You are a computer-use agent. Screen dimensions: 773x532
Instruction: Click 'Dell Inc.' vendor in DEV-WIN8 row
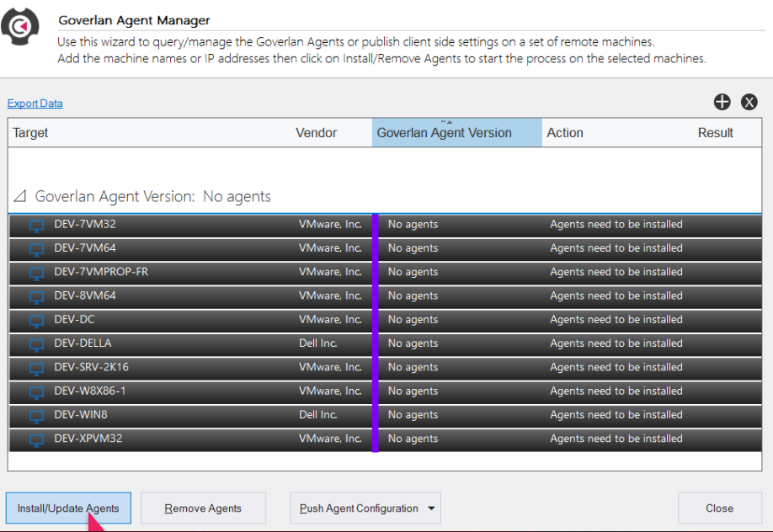coord(318,415)
